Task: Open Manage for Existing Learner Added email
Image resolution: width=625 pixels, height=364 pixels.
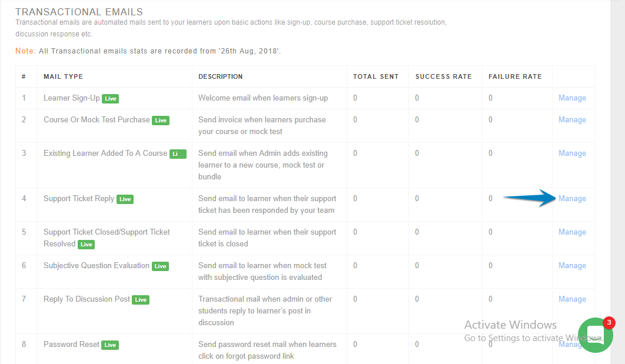Action: point(572,153)
